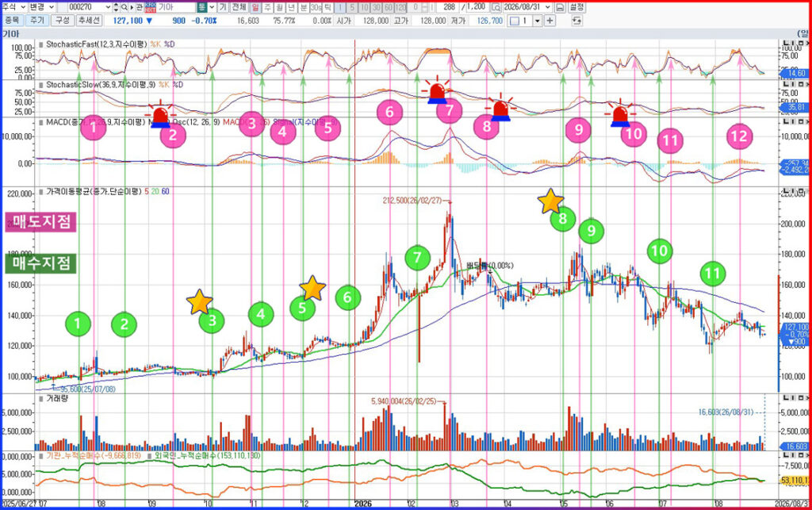812x510 pixels.
Task: Click the chart sync/rotate icon
Action: click(576, 21)
